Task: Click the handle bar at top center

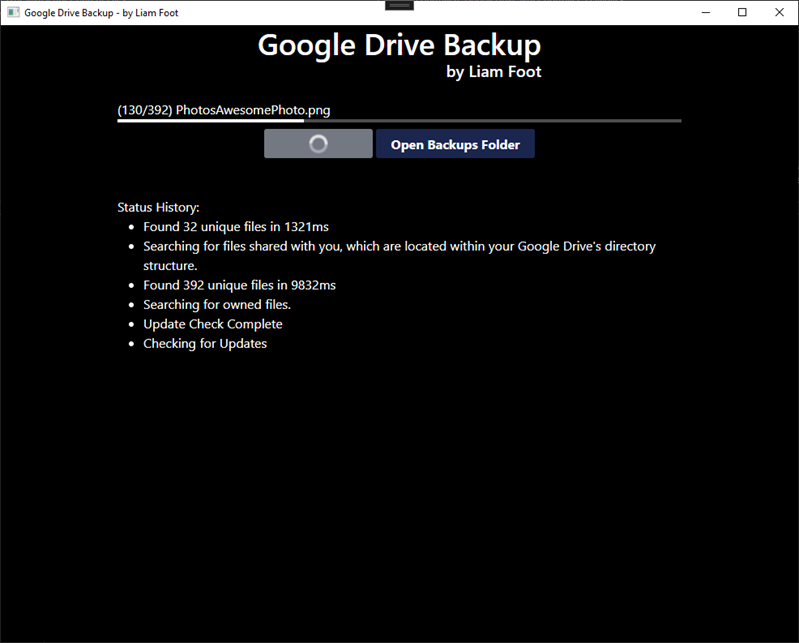Action: (400, 6)
